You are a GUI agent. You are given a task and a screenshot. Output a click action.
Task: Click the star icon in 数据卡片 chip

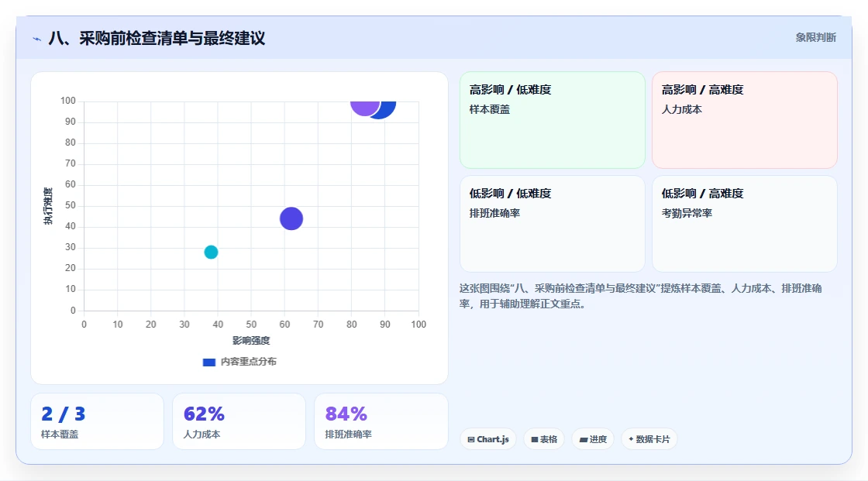point(631,439)
